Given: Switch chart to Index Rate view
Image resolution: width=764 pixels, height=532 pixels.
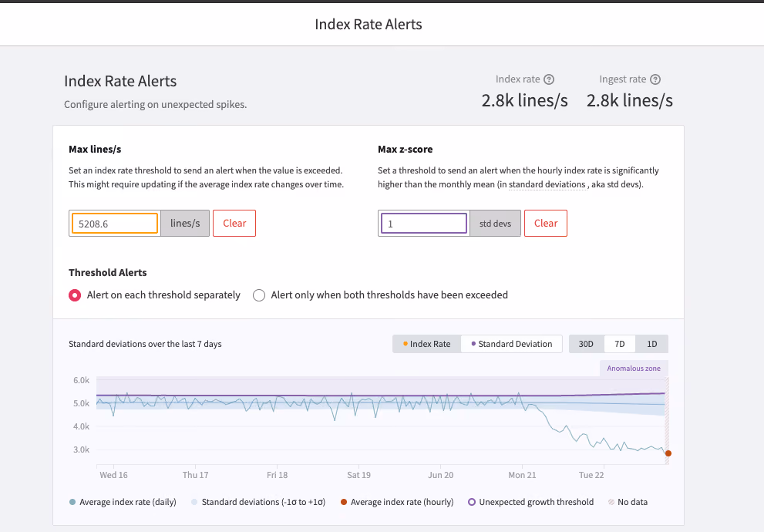Looking at the screenshot, I should (x=426, y=344).
